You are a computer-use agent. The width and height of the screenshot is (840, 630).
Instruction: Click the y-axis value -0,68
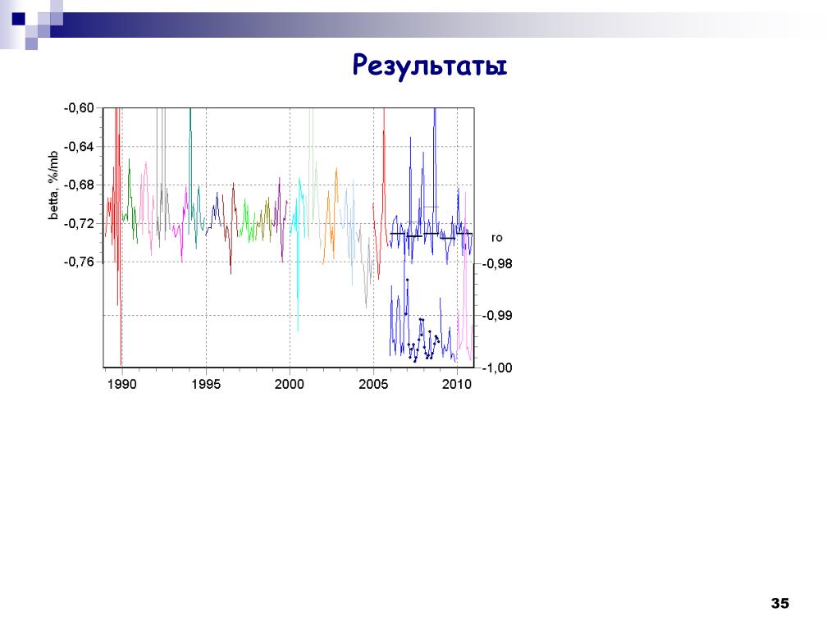[x=79, y=185]
